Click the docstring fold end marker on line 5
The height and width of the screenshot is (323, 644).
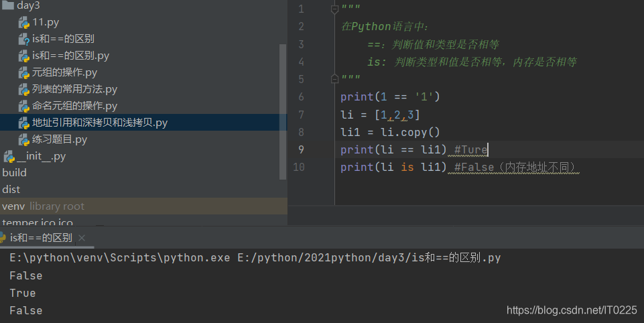coord(334,79)
